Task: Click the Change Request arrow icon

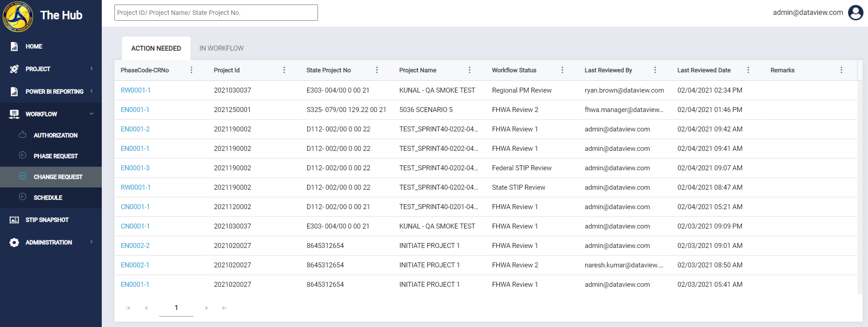Action: 23,176
